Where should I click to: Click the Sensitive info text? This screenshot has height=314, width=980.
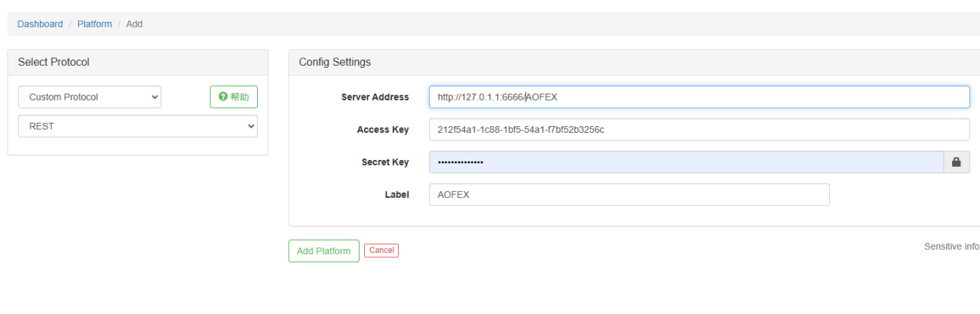(951, 247)
